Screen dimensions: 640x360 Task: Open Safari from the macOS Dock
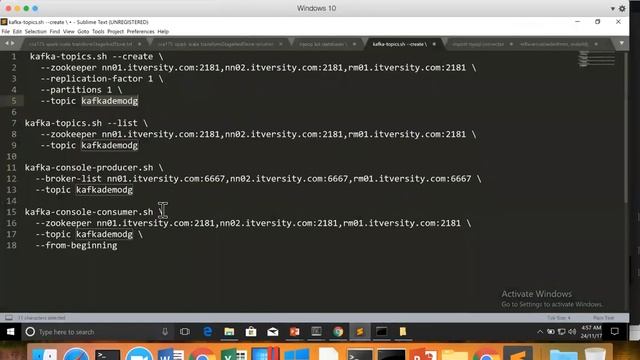coord(76,354)
